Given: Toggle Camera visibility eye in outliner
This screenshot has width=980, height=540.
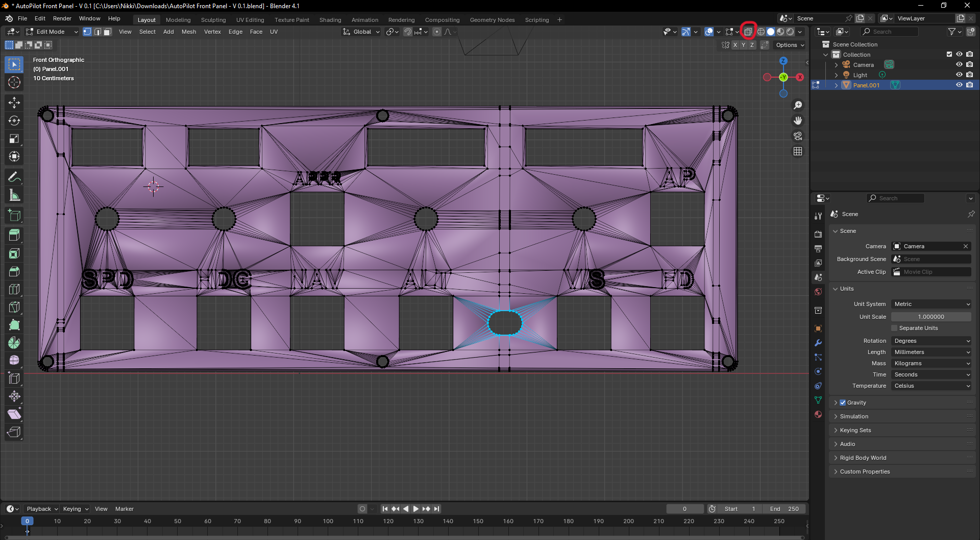Looking at the screenshot, I should pyautogui.click(x=959, y=65).
